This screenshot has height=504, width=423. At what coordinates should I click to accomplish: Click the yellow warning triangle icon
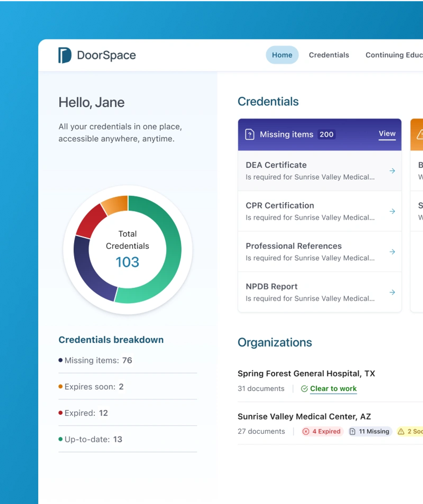[x=401, y=431]
